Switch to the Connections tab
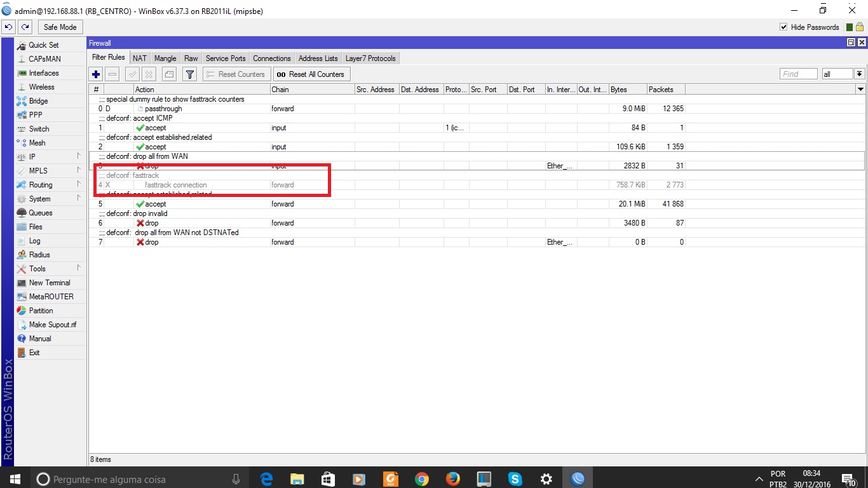 point(272,58)
